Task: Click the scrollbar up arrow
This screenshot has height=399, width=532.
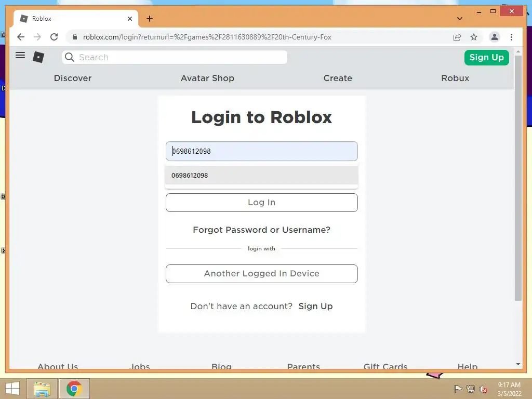Action: tap(518, 52)
